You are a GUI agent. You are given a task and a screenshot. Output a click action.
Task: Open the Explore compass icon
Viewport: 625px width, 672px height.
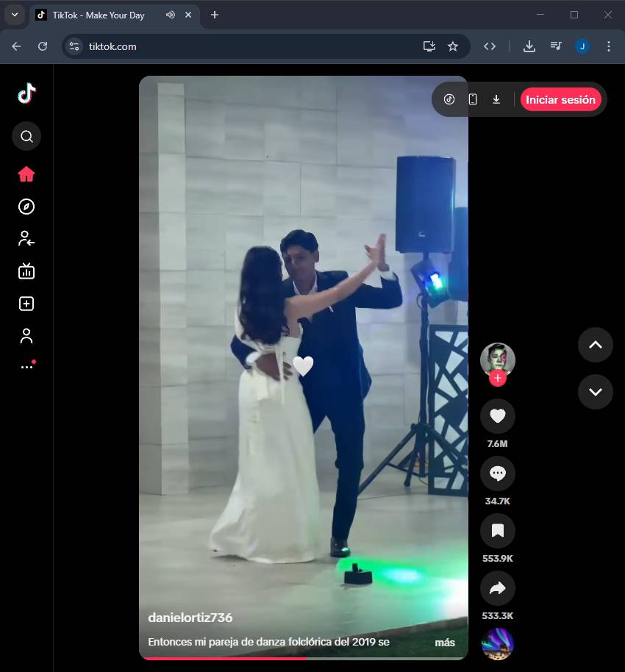(x=26, y=207)
